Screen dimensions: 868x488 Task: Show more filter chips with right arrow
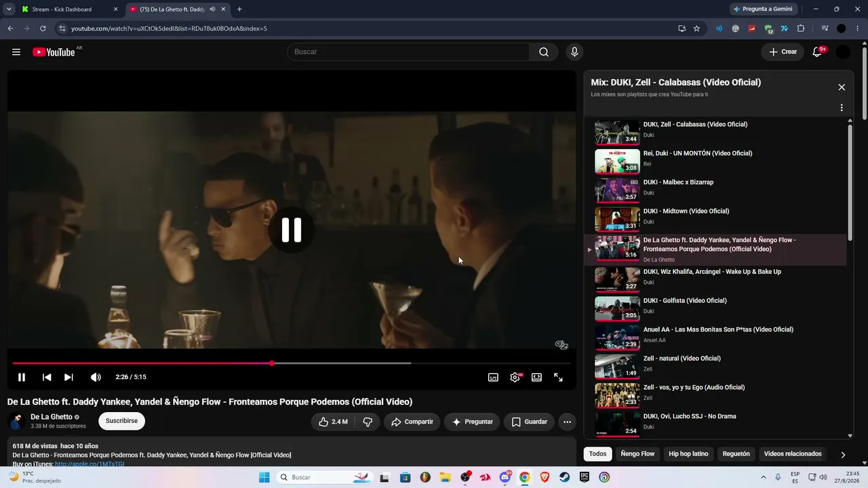pyautogui.click(x=843, y=455)
